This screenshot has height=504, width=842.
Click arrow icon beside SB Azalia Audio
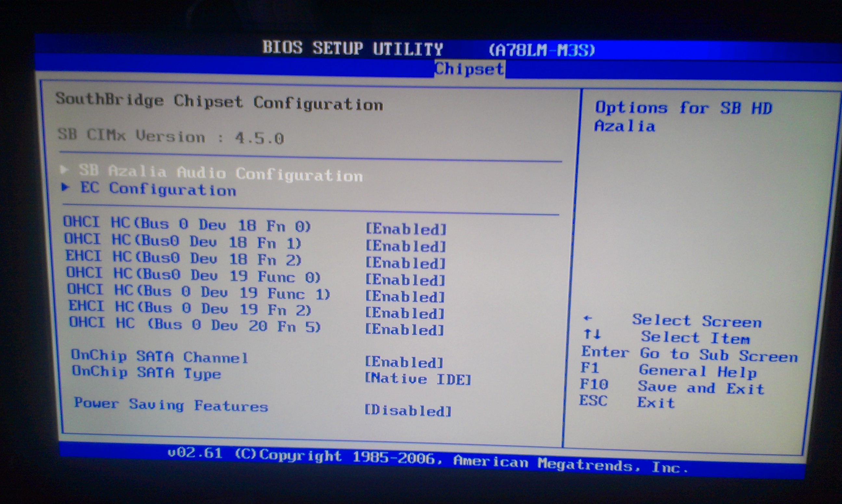64,169
